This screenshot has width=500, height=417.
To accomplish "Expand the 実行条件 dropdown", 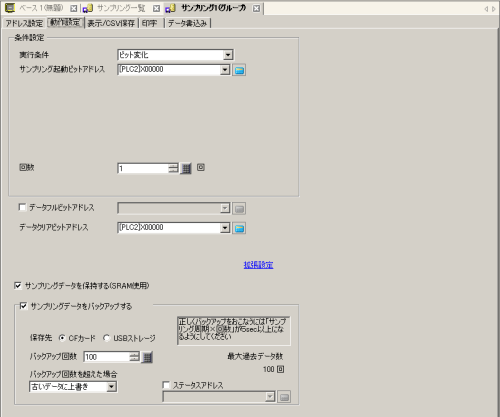I will click(x=228, y=55).
